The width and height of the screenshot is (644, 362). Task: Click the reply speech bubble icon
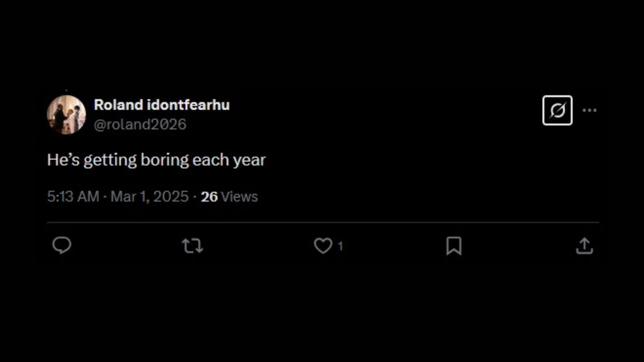[62, 246]
